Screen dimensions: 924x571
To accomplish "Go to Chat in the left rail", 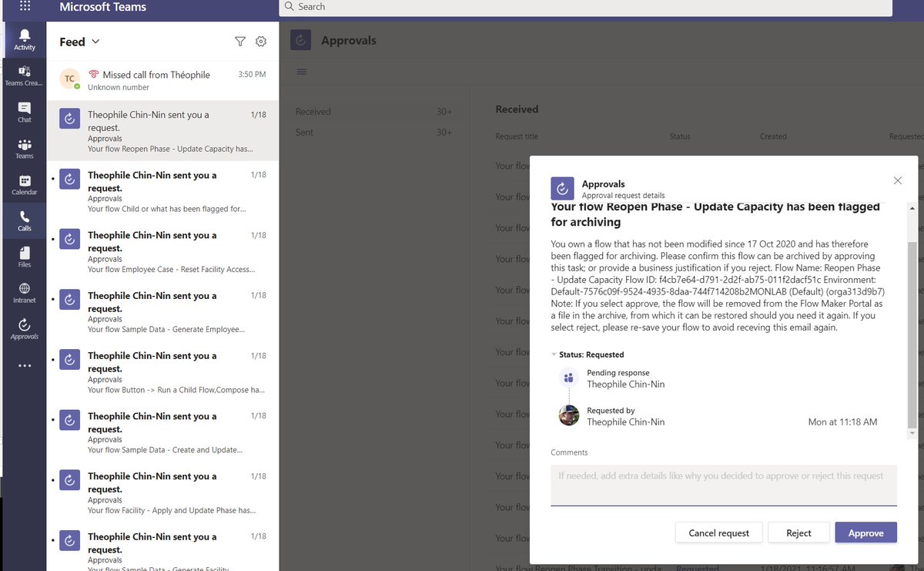I will click(x=25, y=113).
